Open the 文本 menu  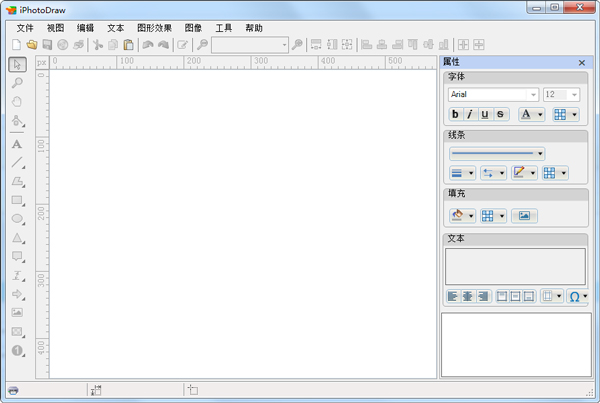pos(116,28)
